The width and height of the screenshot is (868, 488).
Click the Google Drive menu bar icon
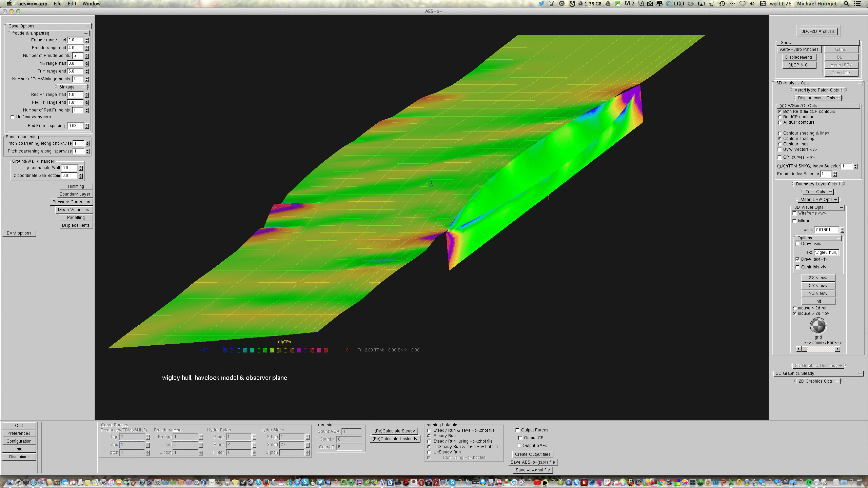click(x=608, y=4)
